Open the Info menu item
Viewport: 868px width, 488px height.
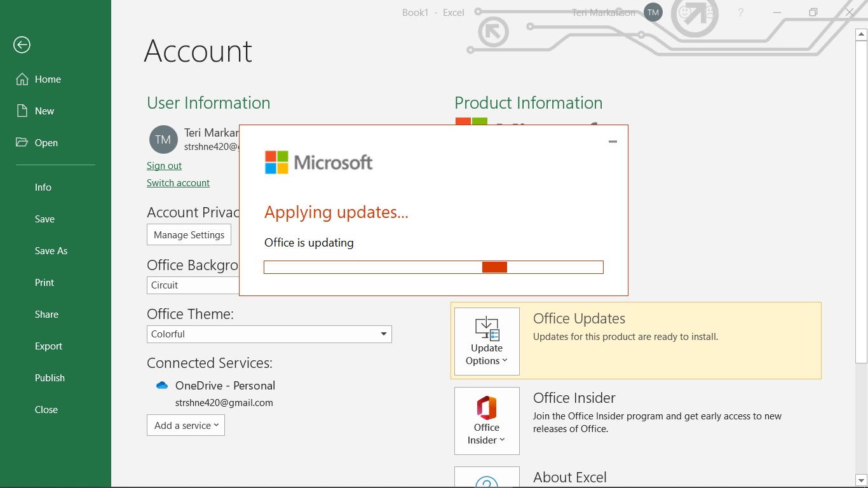pos(43,187)
